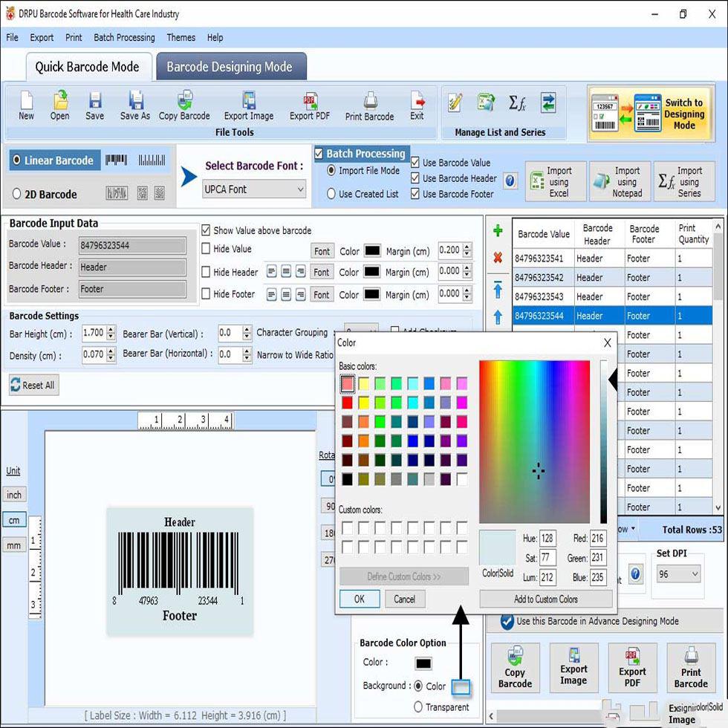Increase the Bar Height spinner value

point(111,330)
